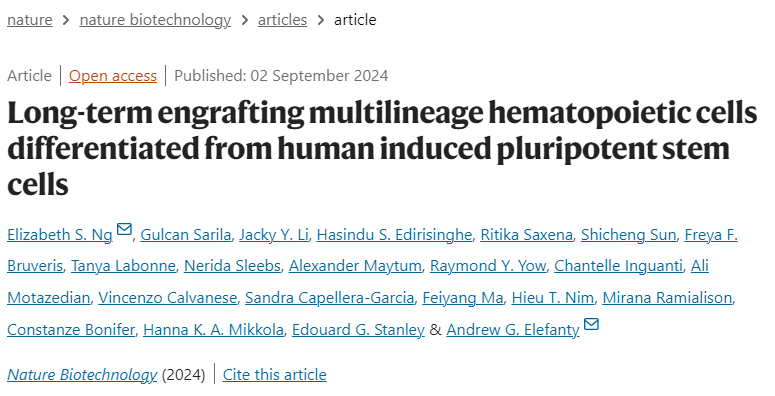Screen dimensions: 775x396
Task: Click envelope icon next to Elizabeth S. Ng
Action: coord(124,229)
